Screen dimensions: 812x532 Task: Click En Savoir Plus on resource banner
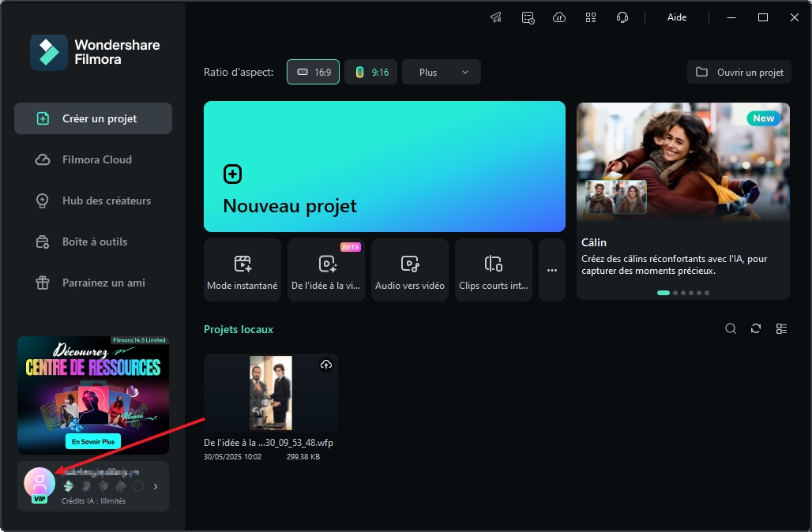tap(92, 442)
